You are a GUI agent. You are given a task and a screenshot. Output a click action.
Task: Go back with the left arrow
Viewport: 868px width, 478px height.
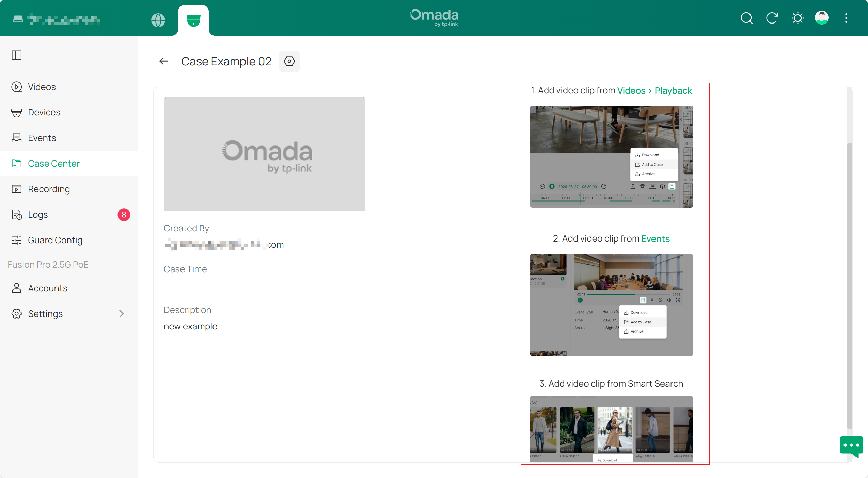pyautogui.click(x=164, y=61)
